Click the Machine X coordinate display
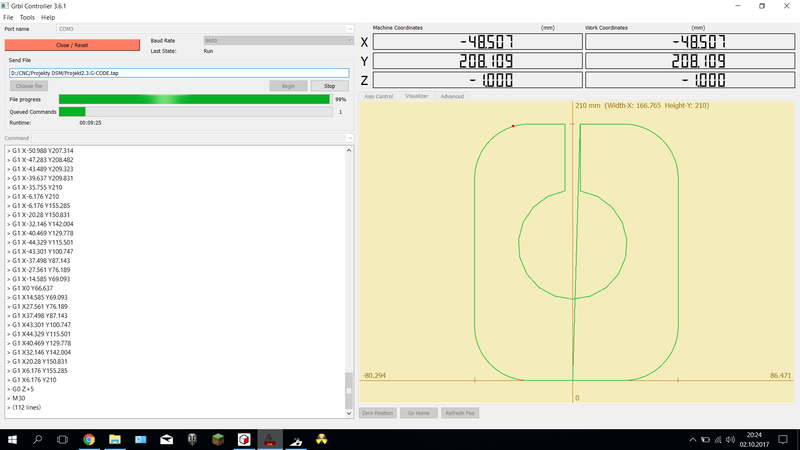The width and height of the screenshot is (800, 450). 477,42
